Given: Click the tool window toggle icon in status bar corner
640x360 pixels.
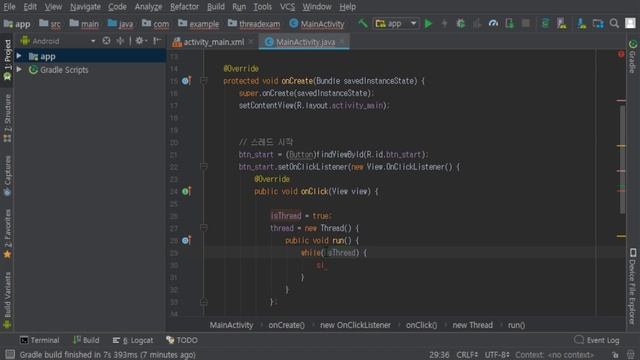Looking at the screenshot, I should pyautogui.click(x=10, y=354).
